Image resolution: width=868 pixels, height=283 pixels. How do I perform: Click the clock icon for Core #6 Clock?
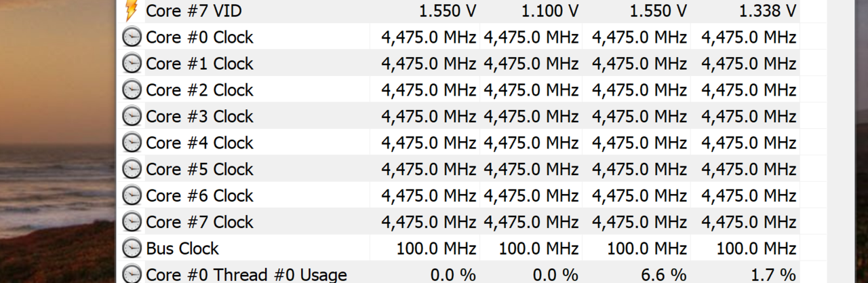pyautogui.click(x=132, y=196)
